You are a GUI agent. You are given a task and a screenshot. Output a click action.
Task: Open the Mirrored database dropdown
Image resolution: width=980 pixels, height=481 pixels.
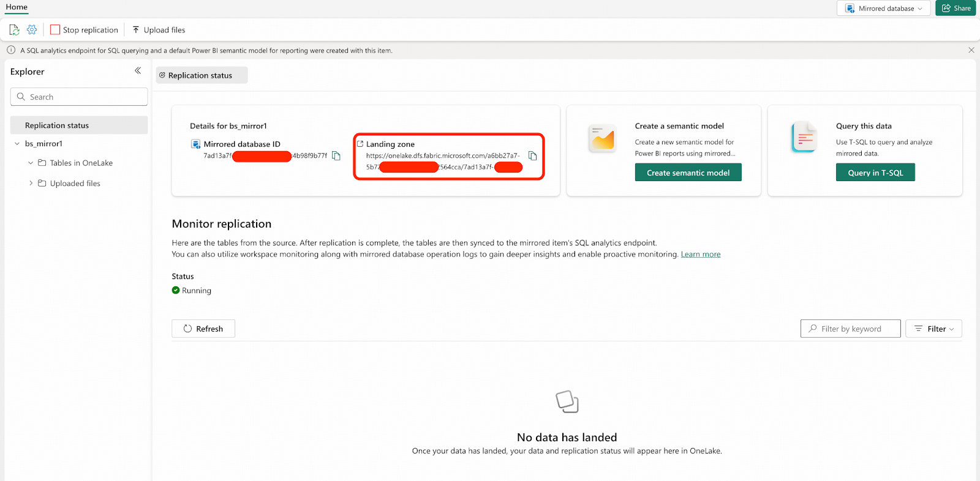(883, 8)
